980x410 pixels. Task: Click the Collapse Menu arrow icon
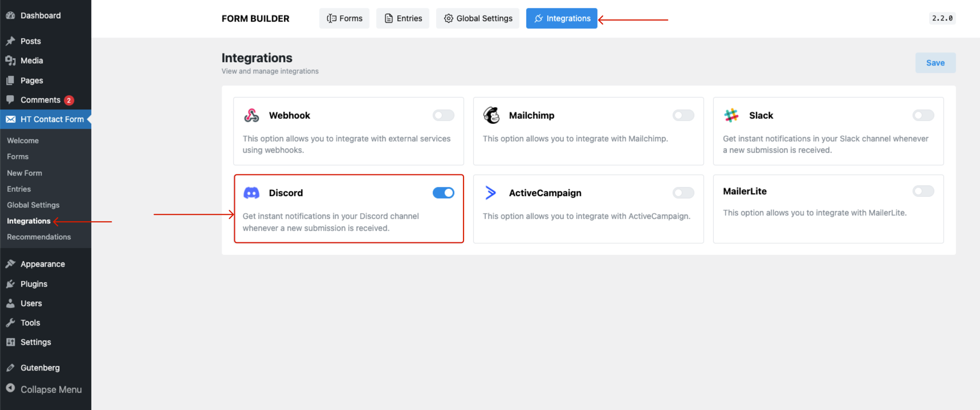pos(10,388)
